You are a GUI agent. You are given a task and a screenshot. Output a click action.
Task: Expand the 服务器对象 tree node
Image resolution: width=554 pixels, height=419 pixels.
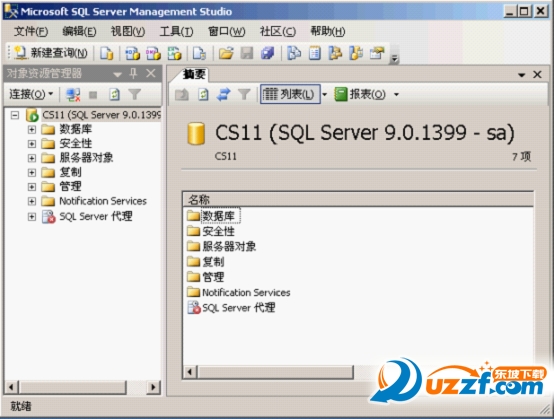[x=31, y=158]
